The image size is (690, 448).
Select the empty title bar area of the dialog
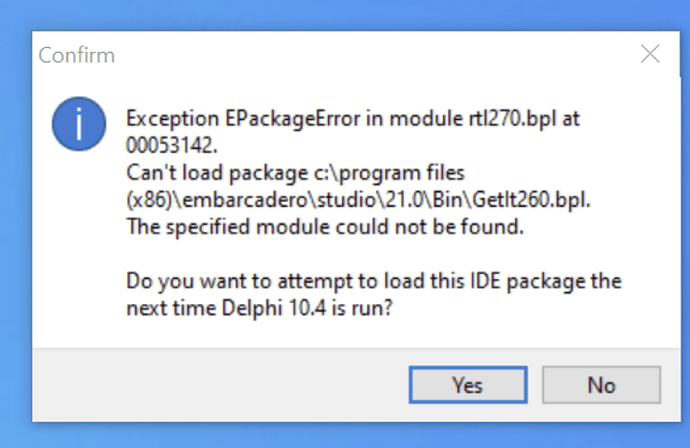point(374,55)
